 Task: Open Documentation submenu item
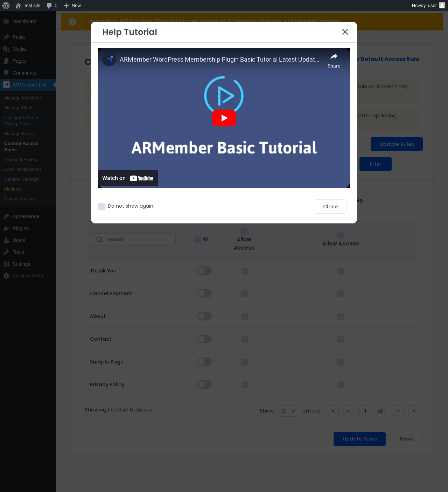pos(20,199)
